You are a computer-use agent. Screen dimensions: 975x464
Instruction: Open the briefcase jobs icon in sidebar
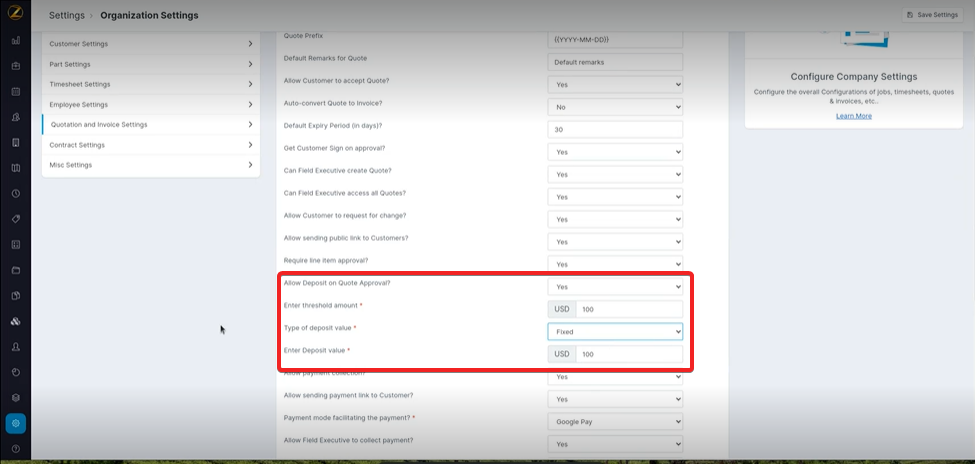(x=16, y=66)
